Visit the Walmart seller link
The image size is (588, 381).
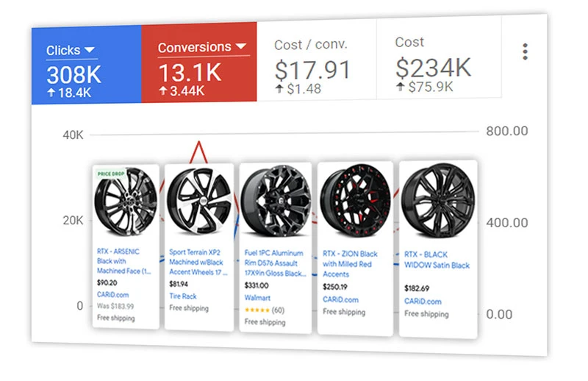(x=257, y=298)
